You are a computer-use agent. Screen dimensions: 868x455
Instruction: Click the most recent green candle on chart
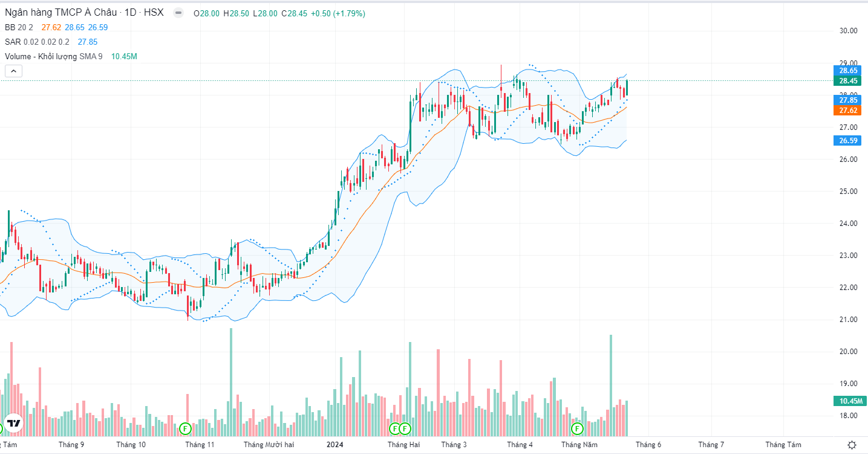tap(627, 88)
